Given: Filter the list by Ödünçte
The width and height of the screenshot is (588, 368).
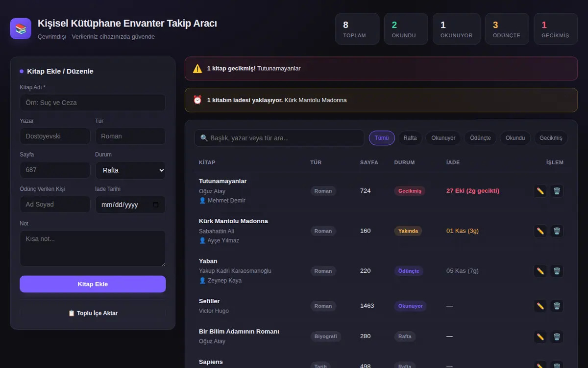Looking at the screenshot, I should point(480,138).
